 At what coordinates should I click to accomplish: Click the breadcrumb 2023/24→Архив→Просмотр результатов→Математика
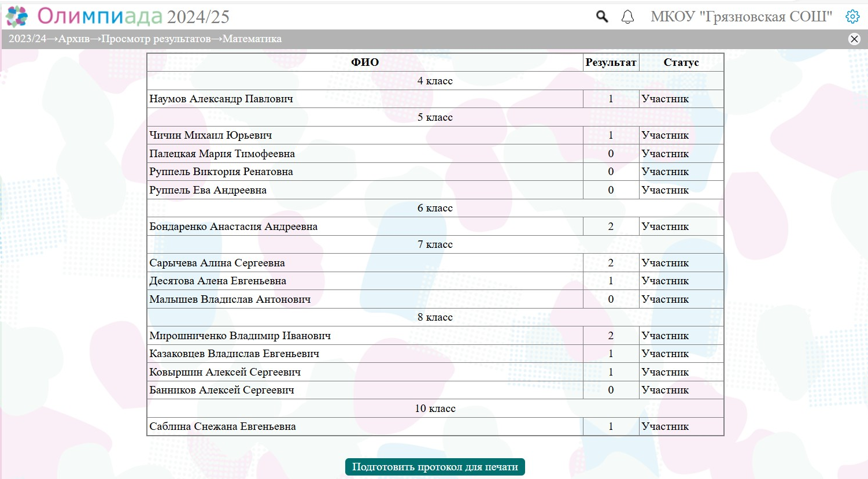(145, 39)
